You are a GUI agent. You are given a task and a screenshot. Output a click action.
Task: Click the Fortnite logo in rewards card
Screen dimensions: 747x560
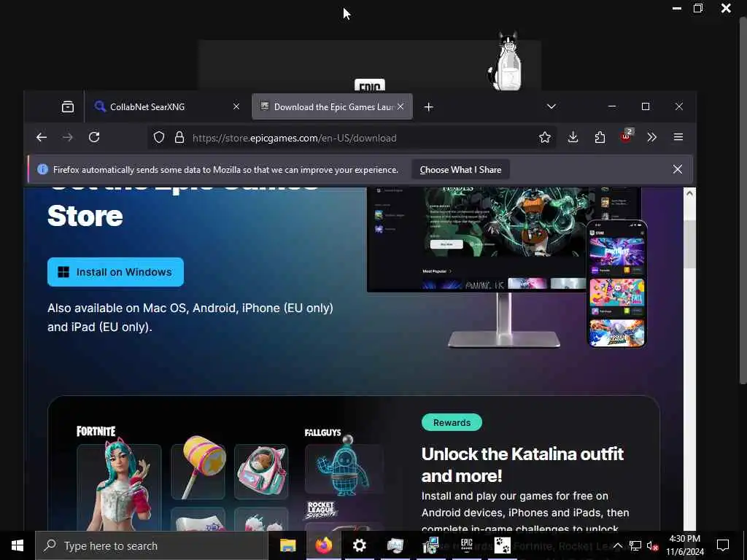[96, 432]
